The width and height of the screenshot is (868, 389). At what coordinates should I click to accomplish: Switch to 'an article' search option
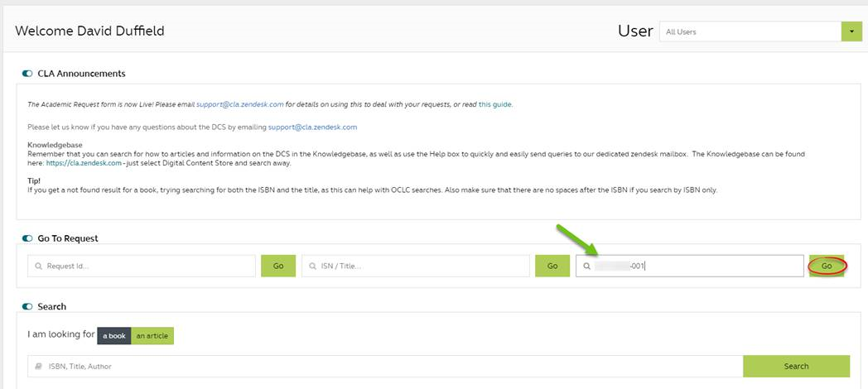[x=152, y=336]
